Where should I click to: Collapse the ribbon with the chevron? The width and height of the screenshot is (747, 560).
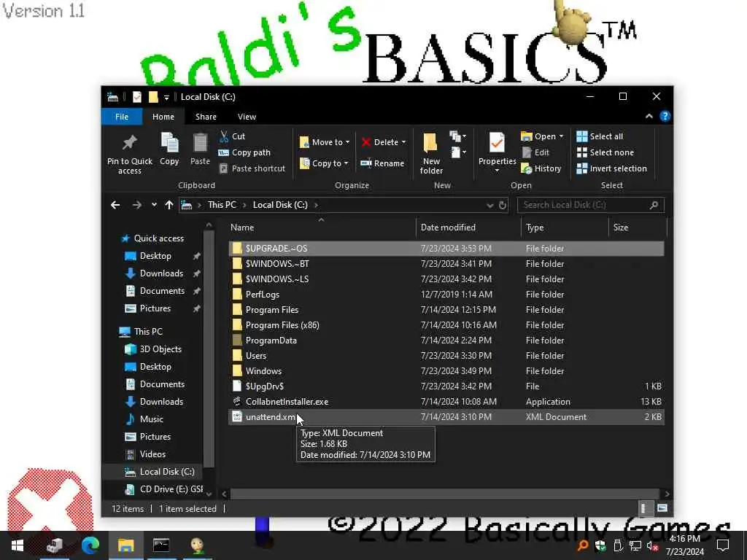(649, 116)
